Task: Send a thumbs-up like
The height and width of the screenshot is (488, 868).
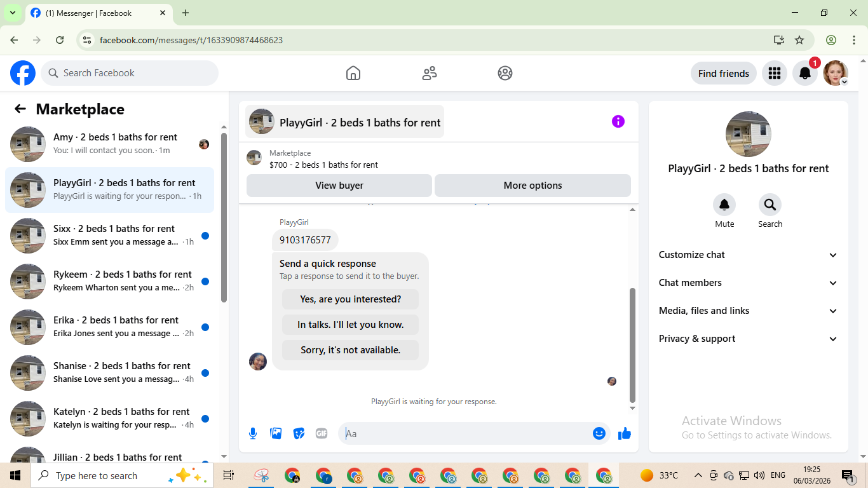Action: click(625, 433)
